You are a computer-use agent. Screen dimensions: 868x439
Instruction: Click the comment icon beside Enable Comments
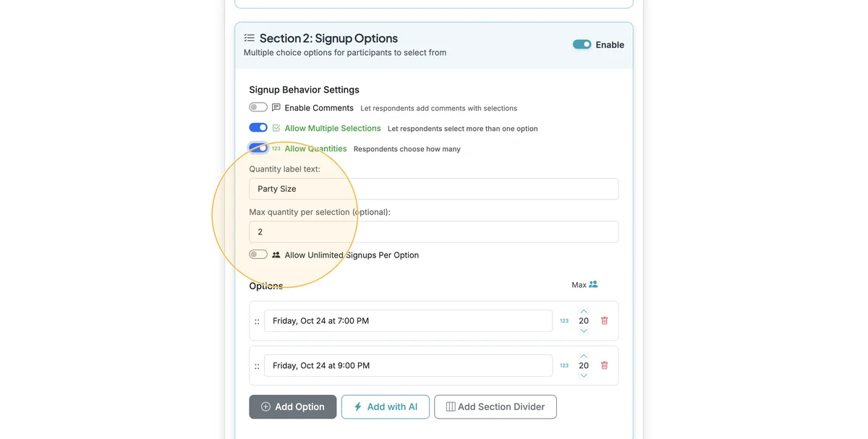click(x=276, y=108)
